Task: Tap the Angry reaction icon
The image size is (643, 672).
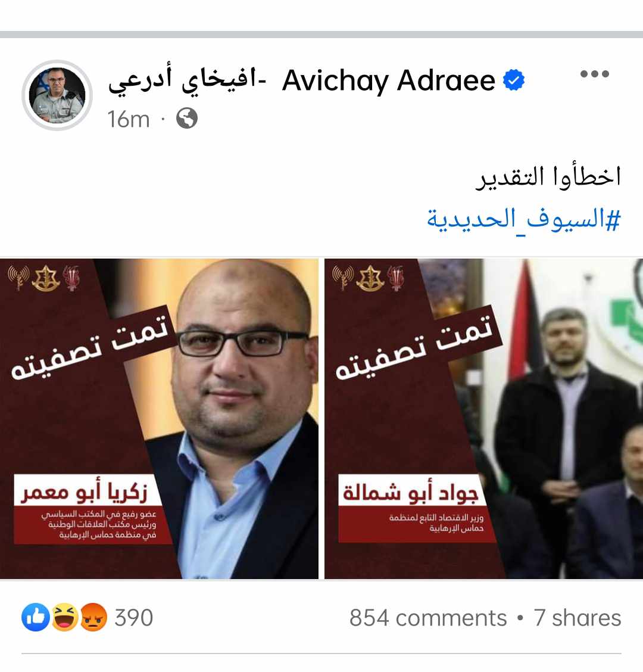Action: [x=93, y=617]
